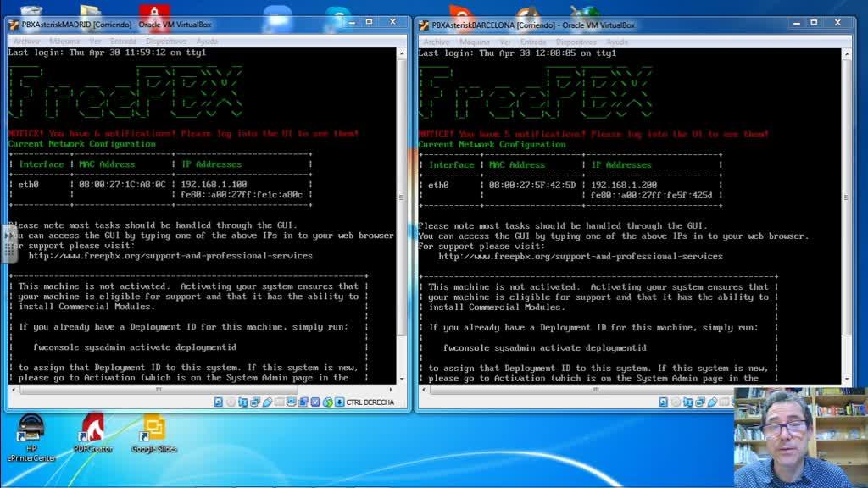Click audio indicator icon in BARCELONA status bar
This screenshot has height=488, width=868.
(x=688, y=402)
